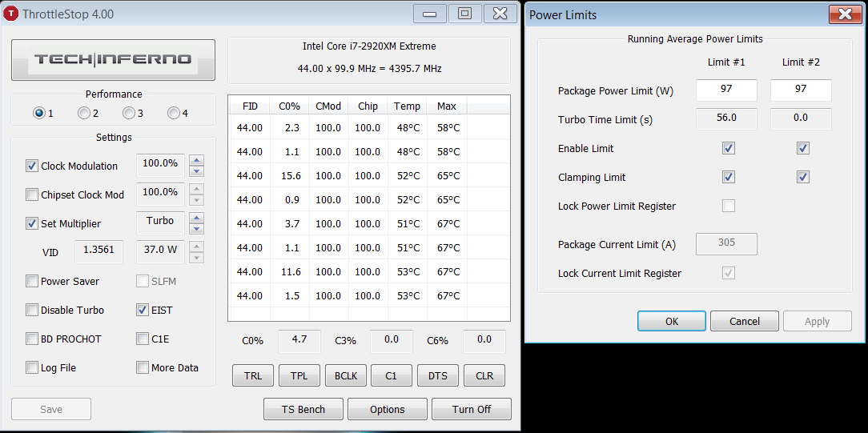Click the Package Power Limit #2 field
The width and height of the screenshot is (868, 433).
tap(801, 90)
